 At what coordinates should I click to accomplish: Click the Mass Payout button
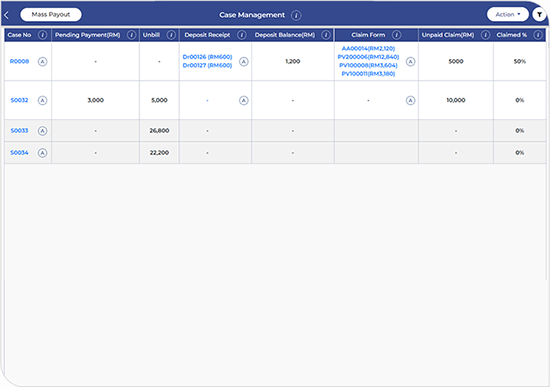(51, 14)
